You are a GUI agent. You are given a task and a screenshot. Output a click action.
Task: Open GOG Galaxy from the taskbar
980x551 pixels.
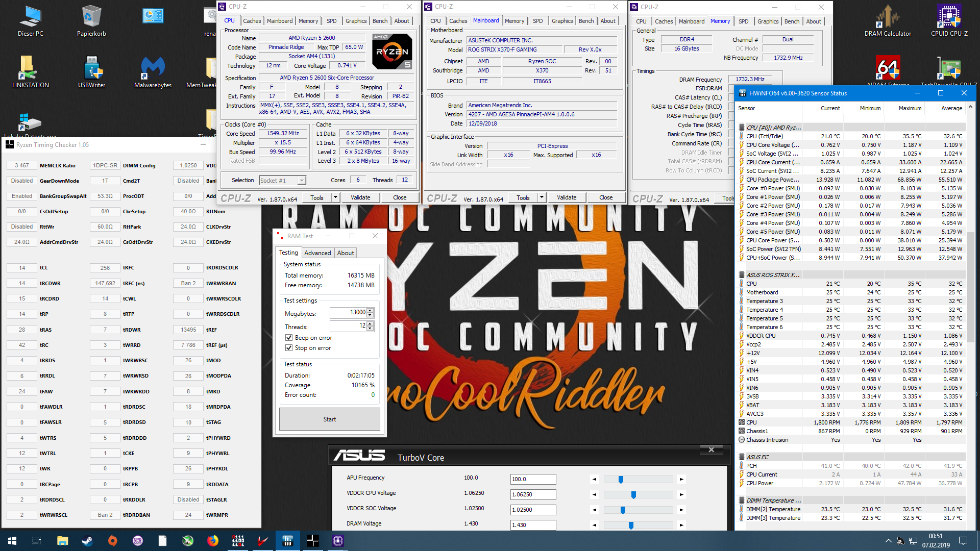click(x=138, y=541)
